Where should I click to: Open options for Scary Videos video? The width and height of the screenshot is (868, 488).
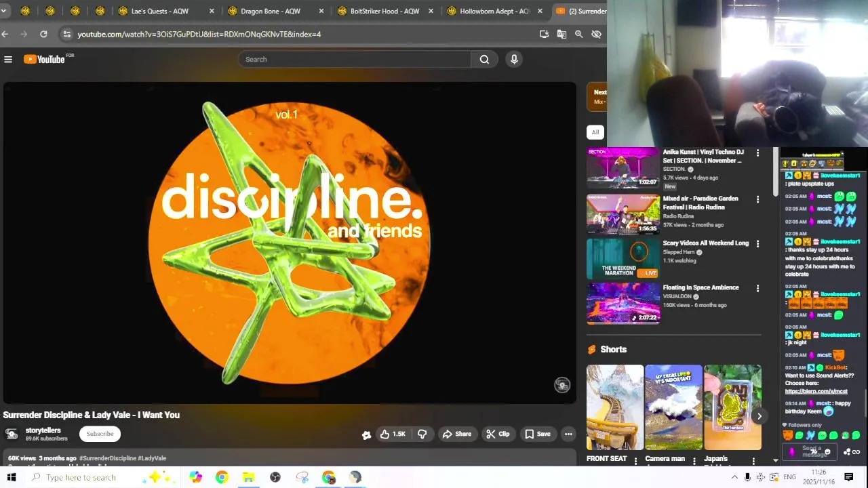757,244
